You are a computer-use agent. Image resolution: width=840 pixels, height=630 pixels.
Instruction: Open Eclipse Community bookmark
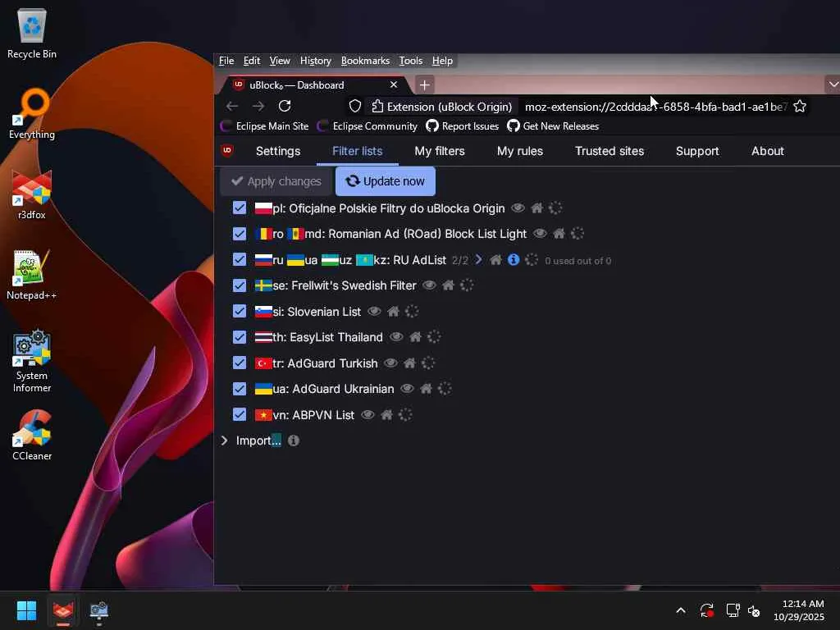[367, 126]
